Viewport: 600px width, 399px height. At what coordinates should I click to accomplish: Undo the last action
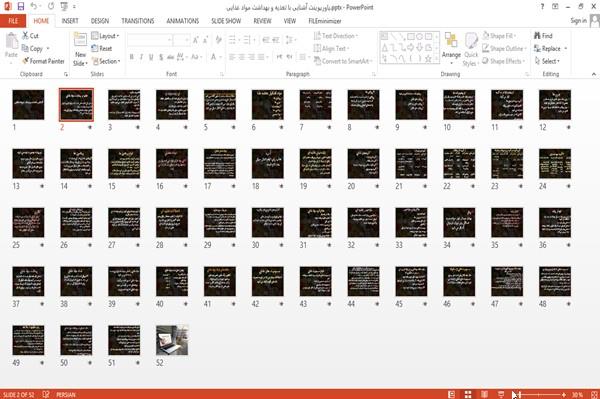(34, 7)
